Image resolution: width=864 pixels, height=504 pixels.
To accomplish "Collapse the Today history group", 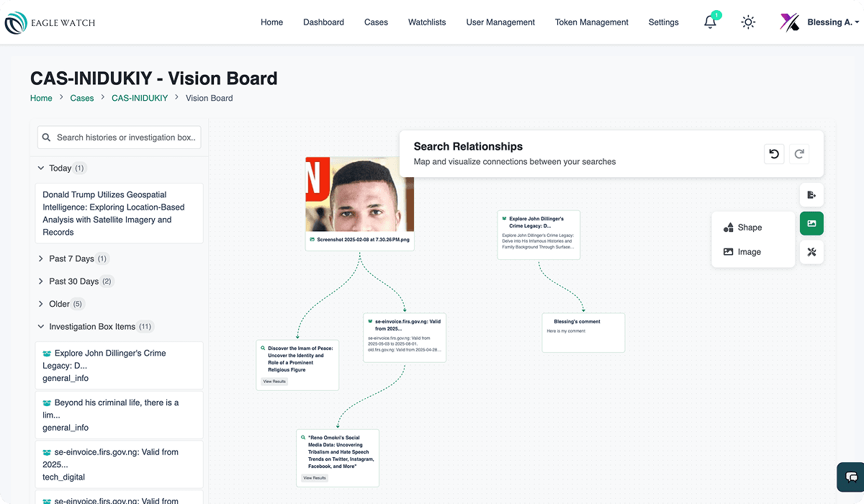I will (x=41, y=168).
